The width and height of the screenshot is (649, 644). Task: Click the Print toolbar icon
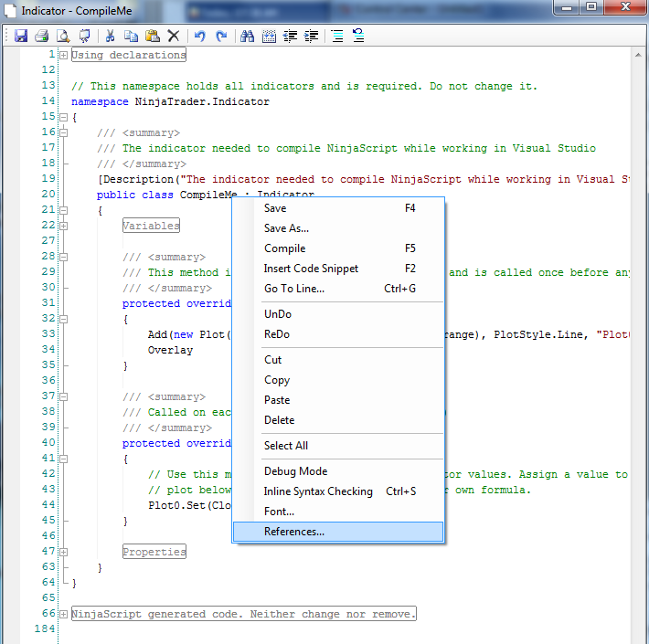point(42,36)
